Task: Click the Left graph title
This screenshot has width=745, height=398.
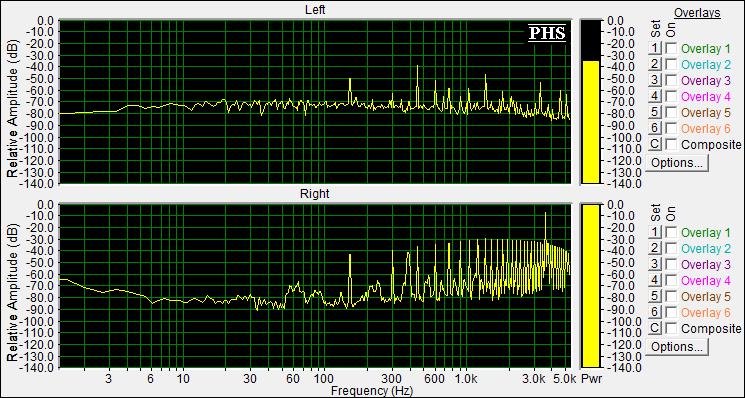Action: [315, 10]
